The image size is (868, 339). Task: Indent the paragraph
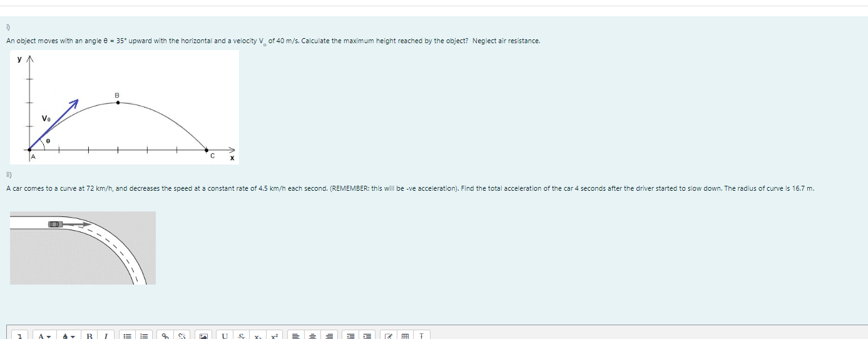[368, 336]
